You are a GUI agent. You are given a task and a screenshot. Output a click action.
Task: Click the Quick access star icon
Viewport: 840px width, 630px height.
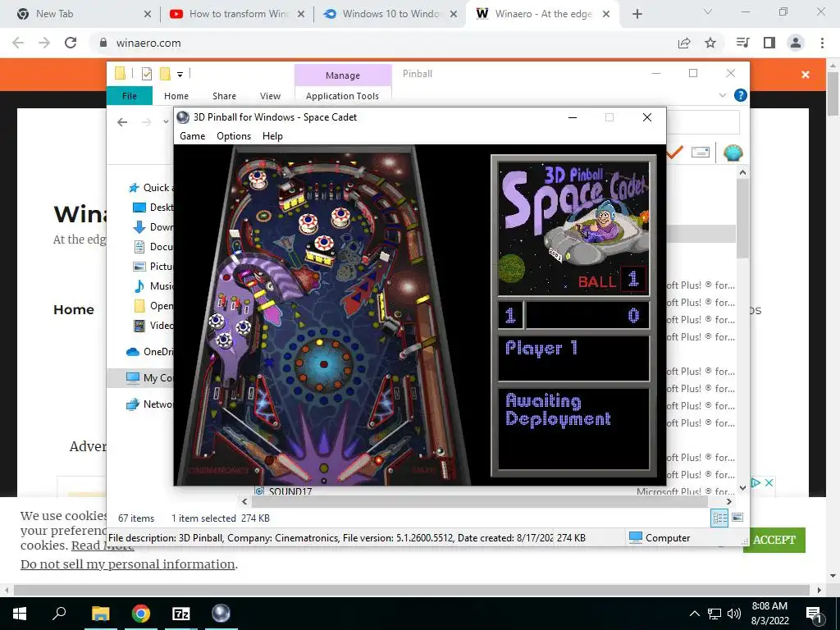tap(134, 188)
